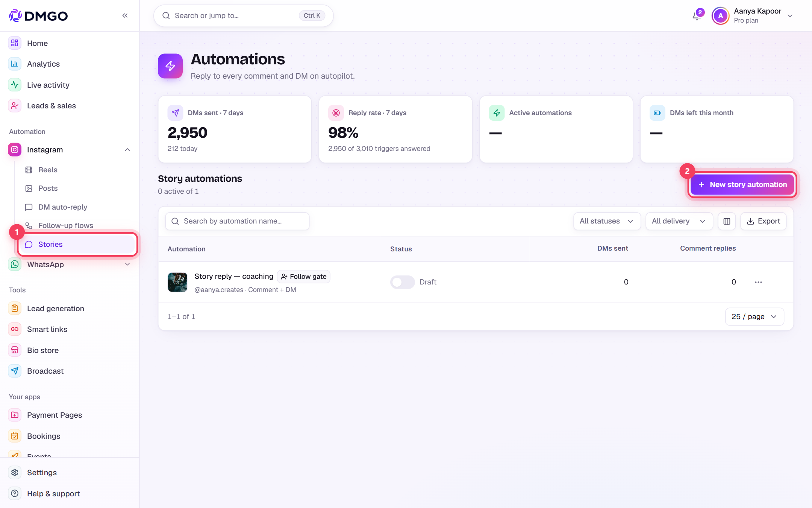
Task: Open the 25 / page dropdown
Action: click(x=754, y=316)
